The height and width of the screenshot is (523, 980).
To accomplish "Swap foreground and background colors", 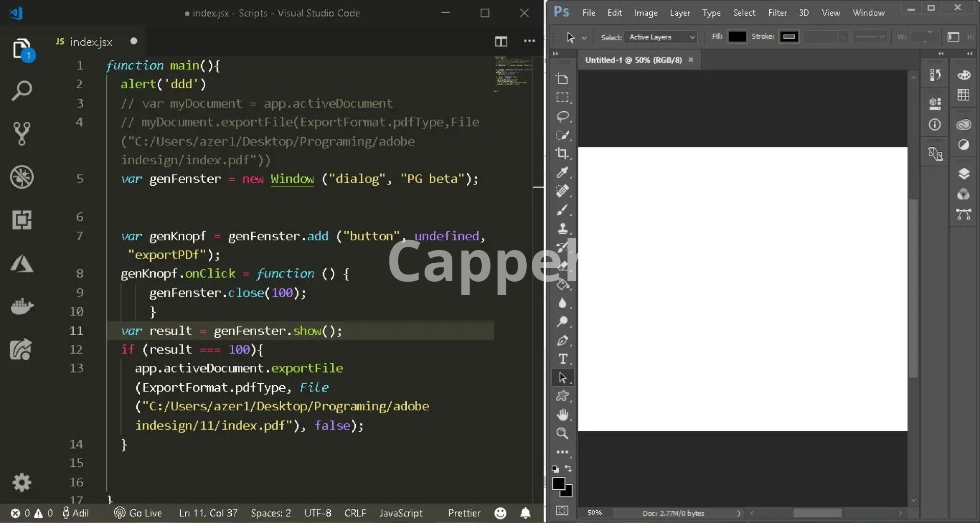I will [x=569, y=468].
